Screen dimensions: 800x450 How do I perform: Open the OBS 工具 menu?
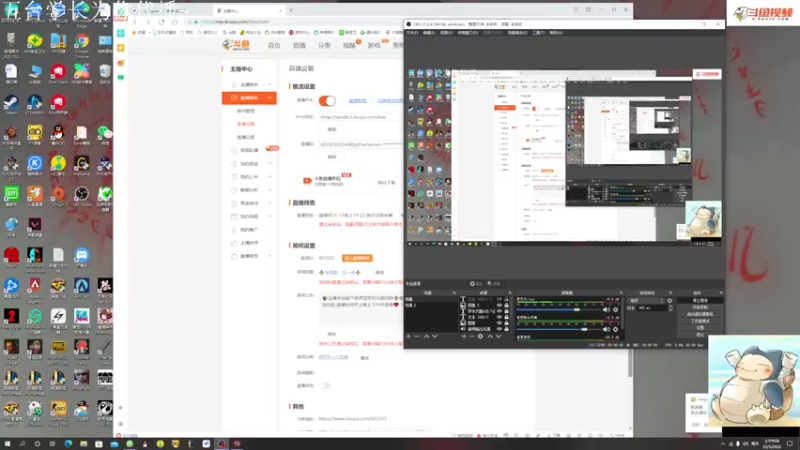(x=539, y=33)
